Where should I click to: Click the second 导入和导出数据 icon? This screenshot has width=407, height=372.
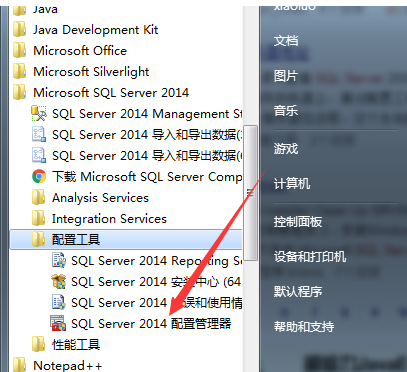pyautogui.click(x=39, y=156)
